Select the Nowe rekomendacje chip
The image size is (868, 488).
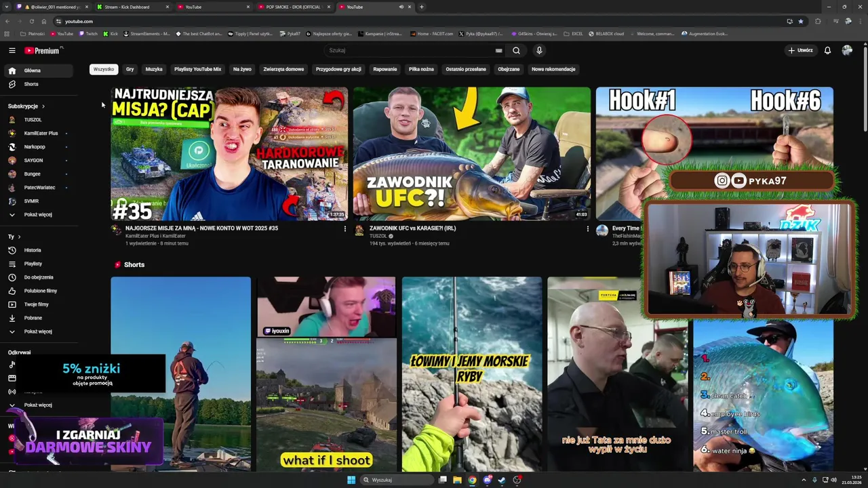pyautogui.click(x=553, y=69)
